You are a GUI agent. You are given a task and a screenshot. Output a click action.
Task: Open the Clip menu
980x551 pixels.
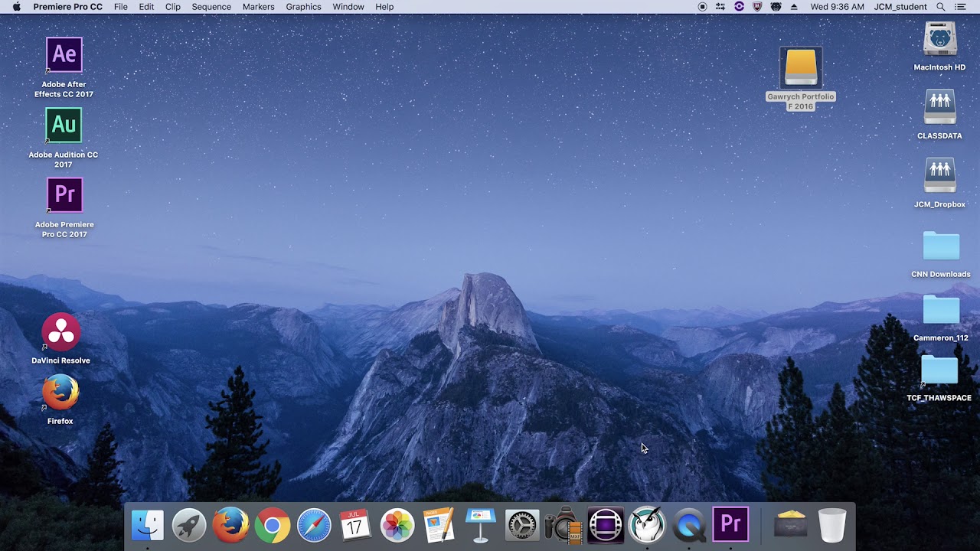173,7
